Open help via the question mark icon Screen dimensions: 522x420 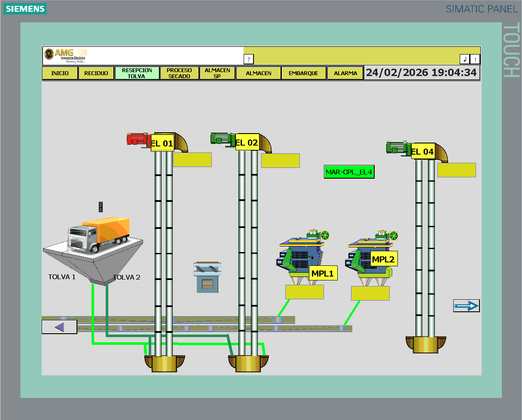pos(248,59)
